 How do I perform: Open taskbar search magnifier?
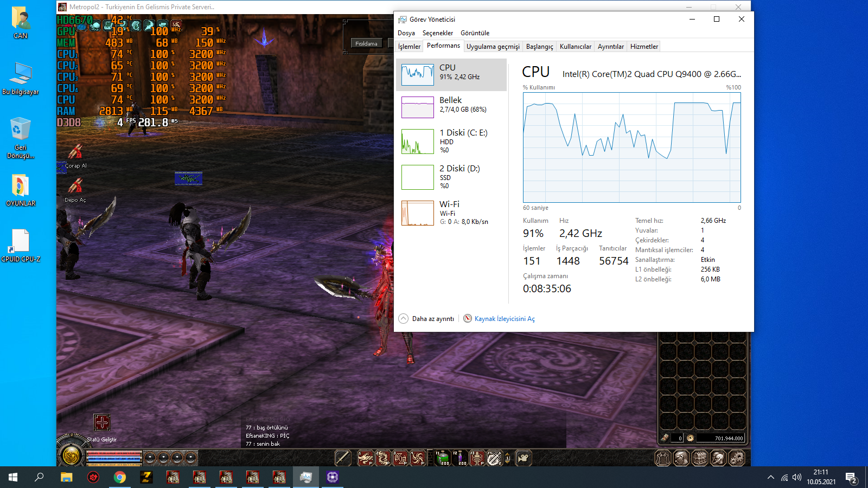[39, 477]
